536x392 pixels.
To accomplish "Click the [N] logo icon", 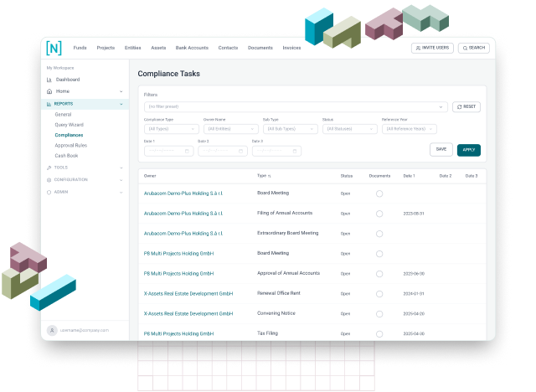I will coord(54,48).
